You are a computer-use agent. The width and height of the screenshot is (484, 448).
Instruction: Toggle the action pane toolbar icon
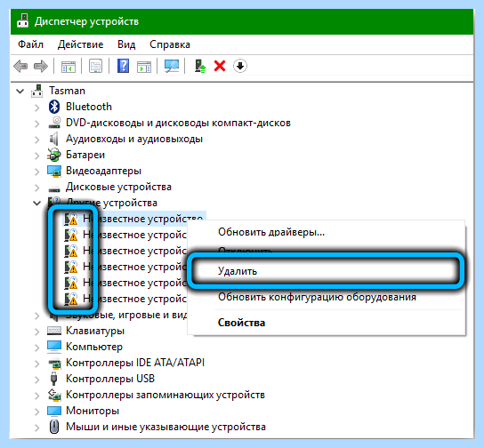tap(144, 66)
